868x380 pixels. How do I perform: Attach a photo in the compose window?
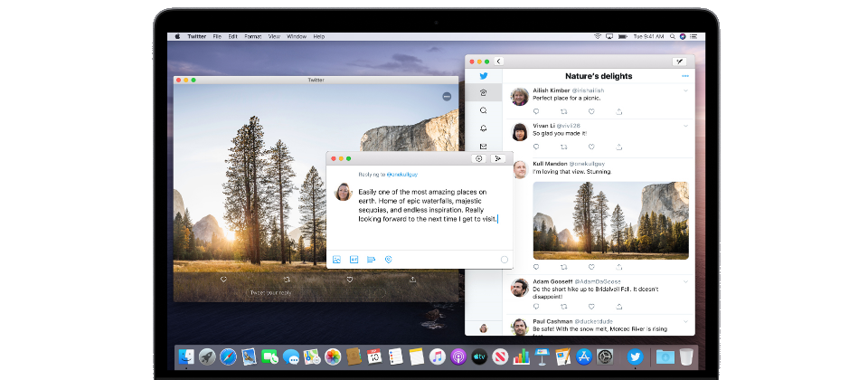336,260
